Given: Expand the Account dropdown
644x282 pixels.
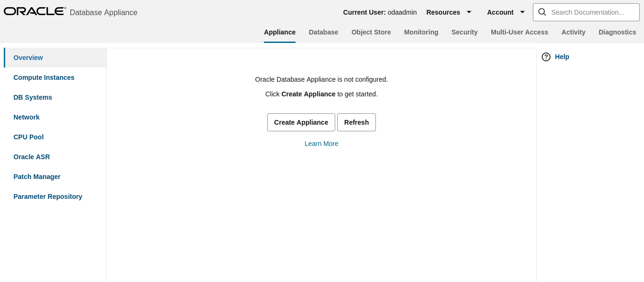Looking at the screenshot, I should click(x=500, y=12).
